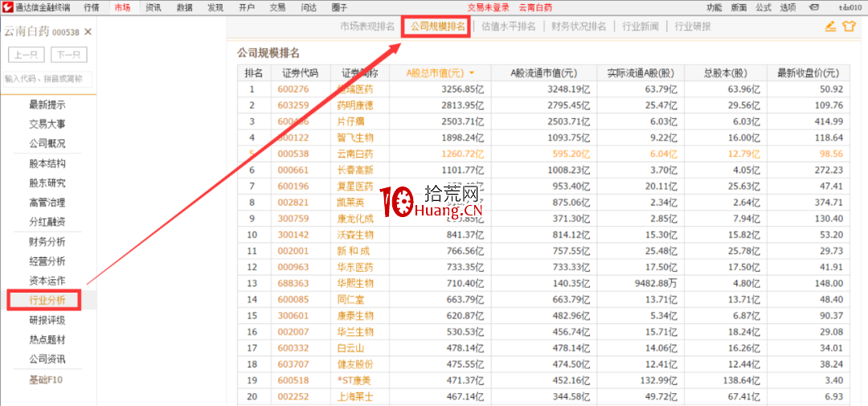Open the 发现 menu
868x406 pixels.
coord(216,8)
